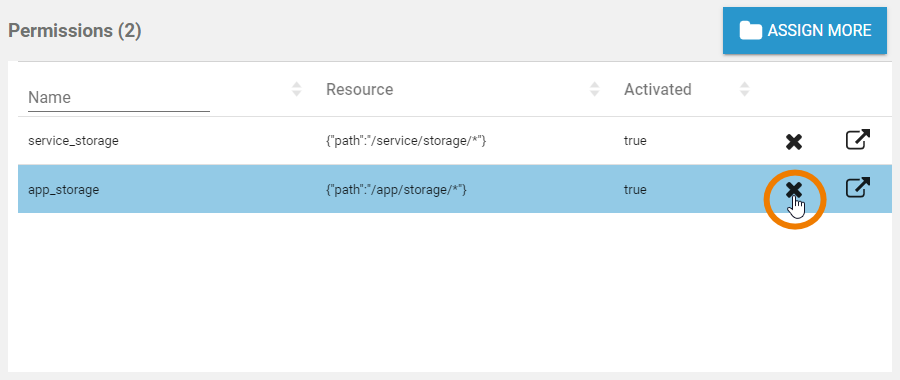Select the service_storage row name

coord(73,141)
